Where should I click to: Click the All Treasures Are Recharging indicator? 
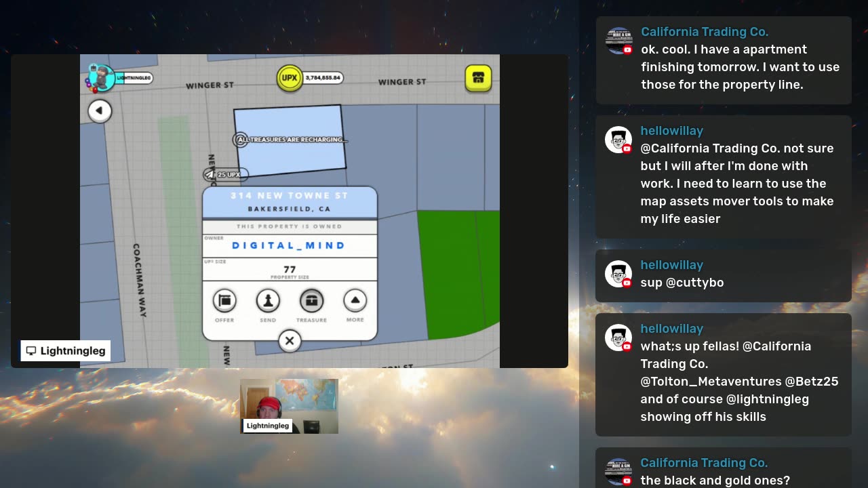click(x=290, y=140)
